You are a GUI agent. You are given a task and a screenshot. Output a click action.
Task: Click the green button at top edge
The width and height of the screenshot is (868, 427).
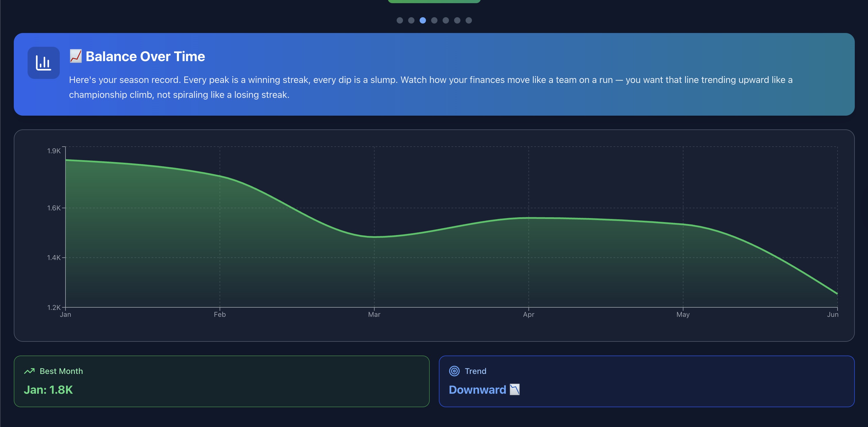(x=434, y=1)
